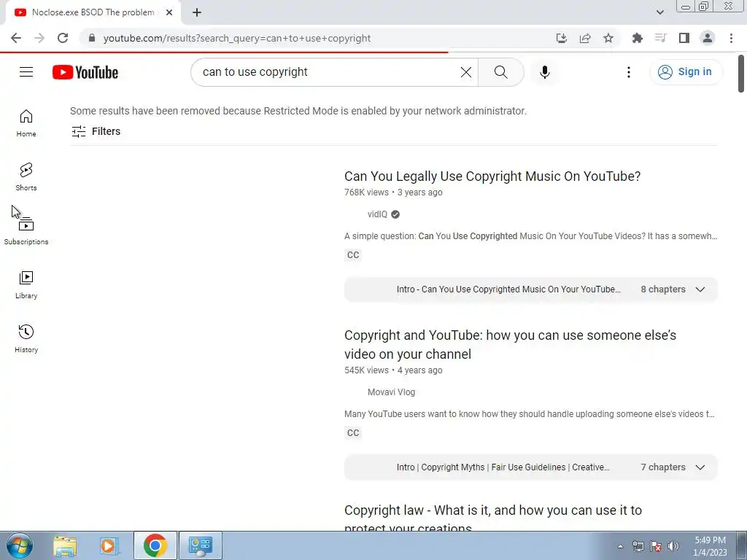Click 'Intro - Can You Use Copyrighted Music' chapter text
The image size is (747, 560).
(508, 289)
